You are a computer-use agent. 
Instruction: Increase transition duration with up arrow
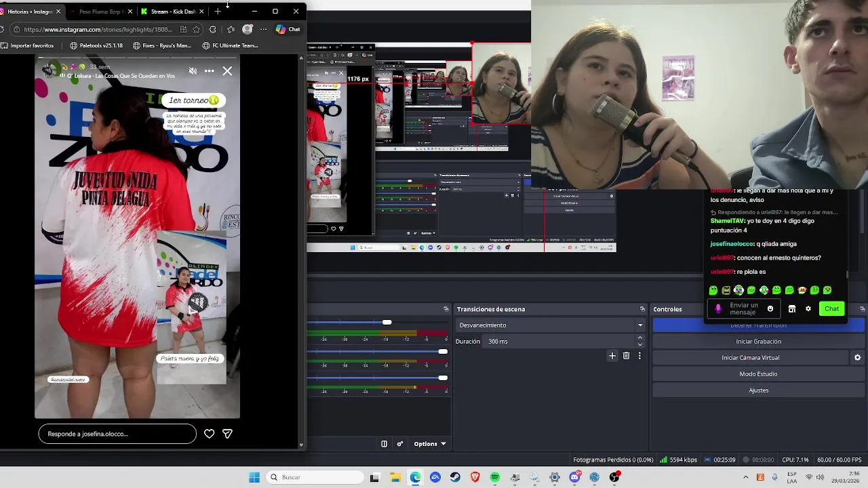click(x=639, y=338)
